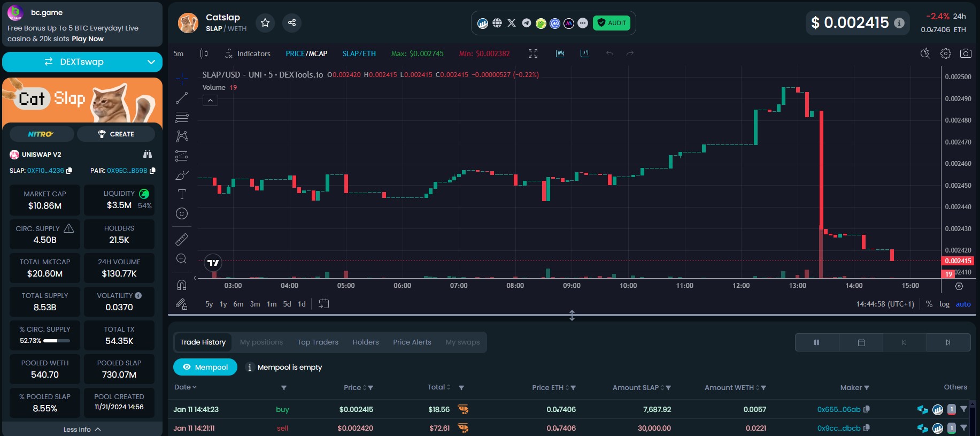The height and width of the screenshot is (436, 980).
Task: Open the Trade History tab
Action: (x=203, y=342)
